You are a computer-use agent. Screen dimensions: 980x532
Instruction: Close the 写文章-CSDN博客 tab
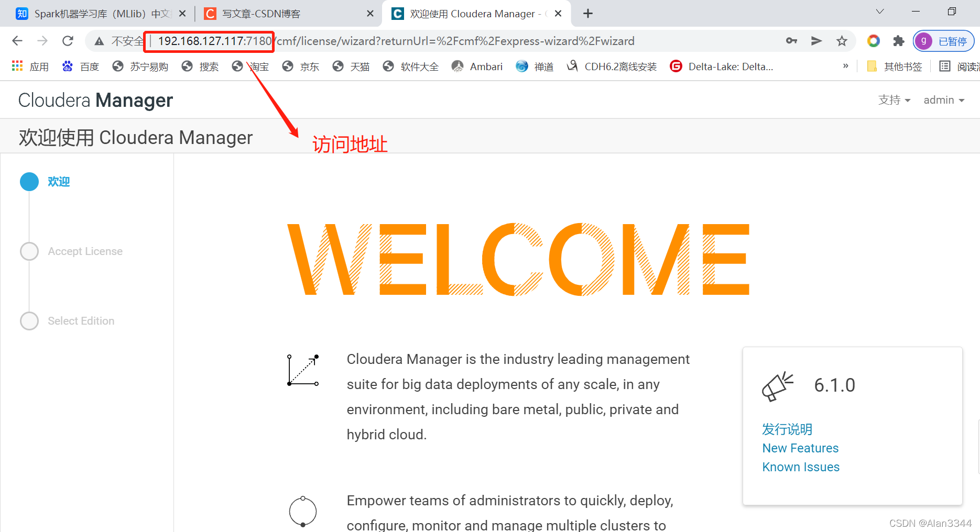point(370,14)
